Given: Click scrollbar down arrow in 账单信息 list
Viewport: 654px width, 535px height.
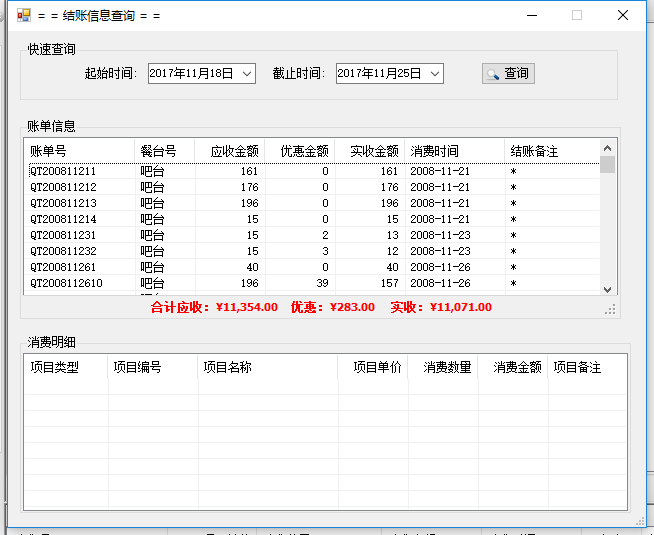Looking at the screenshot, I should coord(607,289).
